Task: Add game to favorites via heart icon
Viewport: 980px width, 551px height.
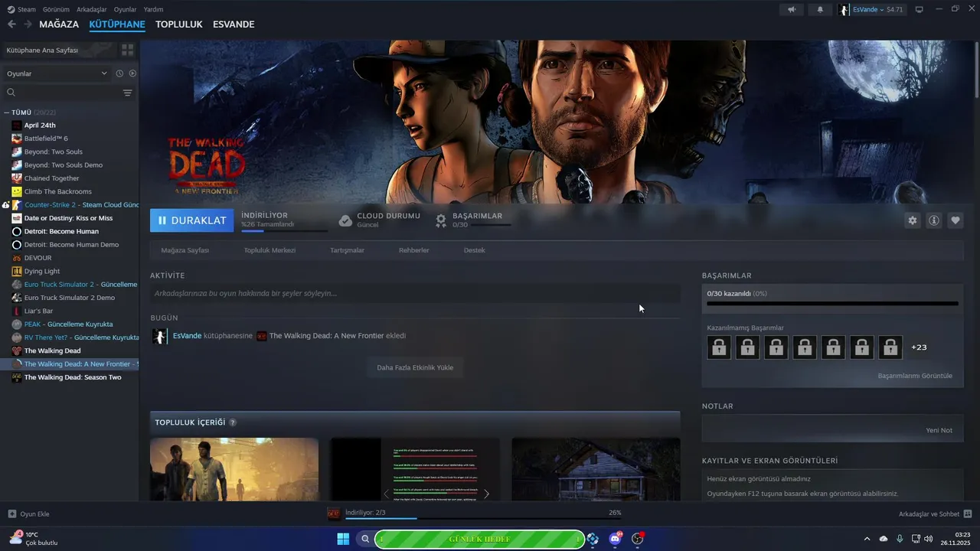Action: (955, 220)
